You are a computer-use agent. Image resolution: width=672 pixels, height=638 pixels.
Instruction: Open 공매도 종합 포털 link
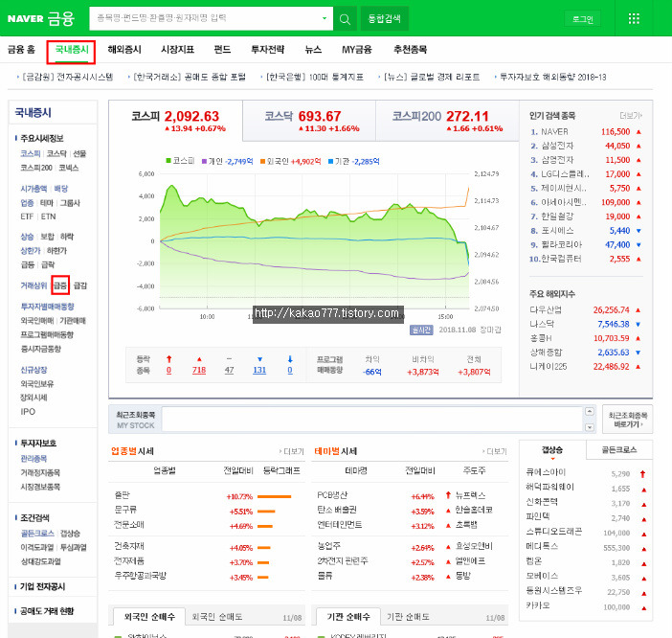click(x=190, y=78)
